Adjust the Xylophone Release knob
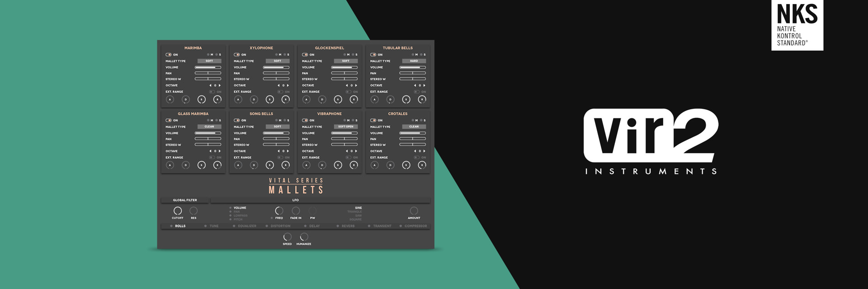The height and width of the screenshot is (289, 868). tap(285, 99)
